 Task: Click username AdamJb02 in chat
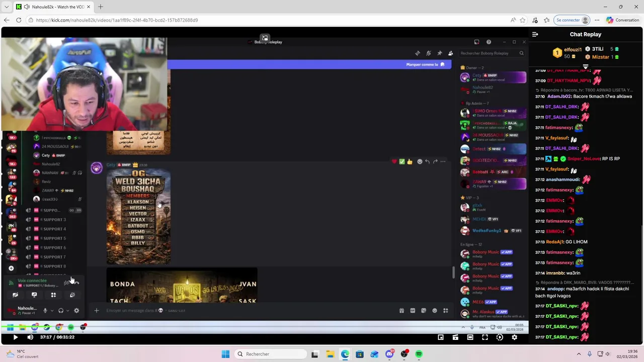[559, 97]
